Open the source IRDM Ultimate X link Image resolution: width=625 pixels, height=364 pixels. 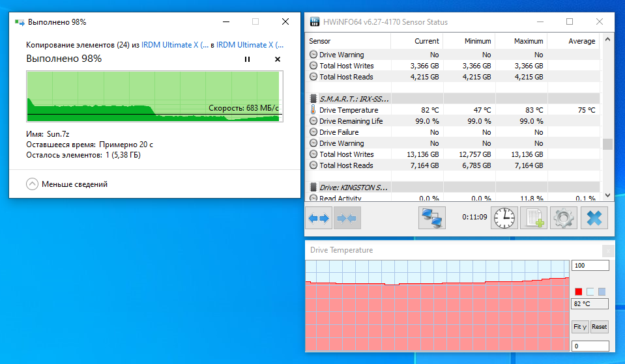175,44
